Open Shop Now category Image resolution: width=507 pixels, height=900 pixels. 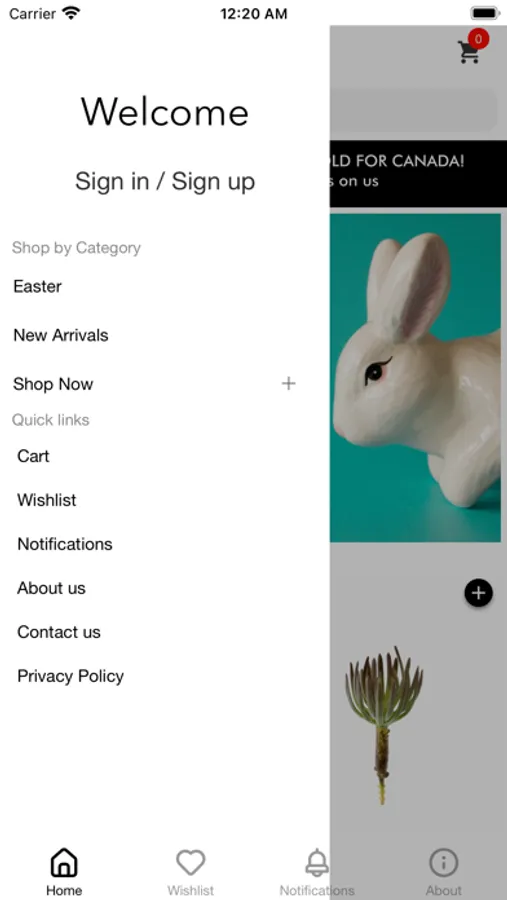pyautogui.click(x=53, y=384)
